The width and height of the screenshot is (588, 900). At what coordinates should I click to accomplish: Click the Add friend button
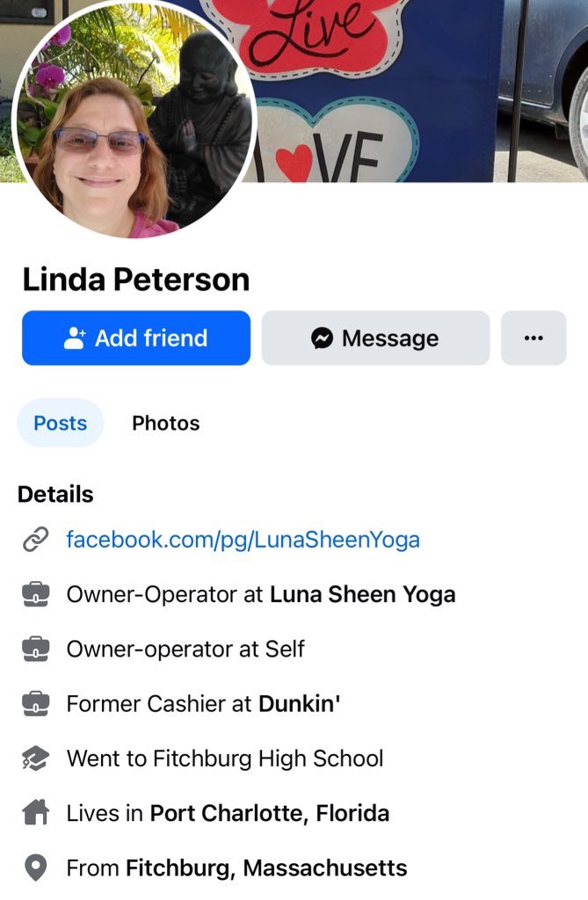136,338
